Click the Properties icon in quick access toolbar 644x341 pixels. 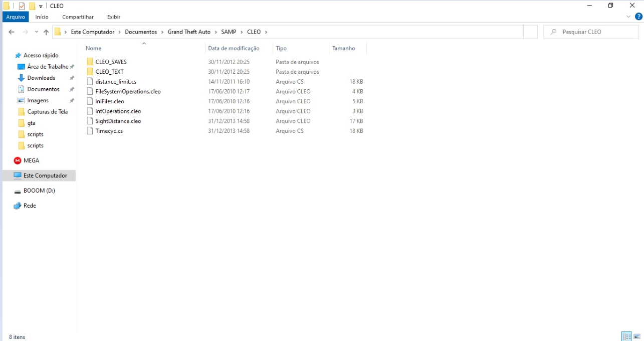pyautogui.click(x=22, y=6)
